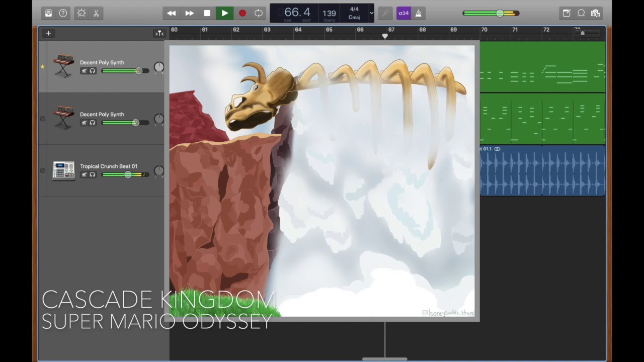
Task: Open the Loop Browser
Action: tap(581, 14)
